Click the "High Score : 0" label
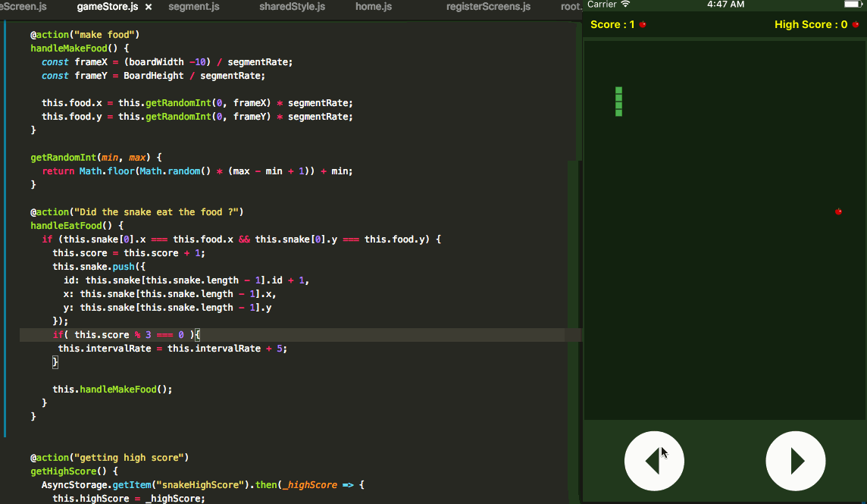867x504 pixels. 811,24
